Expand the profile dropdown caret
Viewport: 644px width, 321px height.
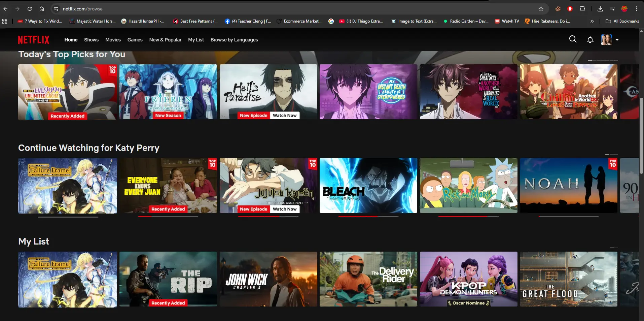[x=617, y=40]
